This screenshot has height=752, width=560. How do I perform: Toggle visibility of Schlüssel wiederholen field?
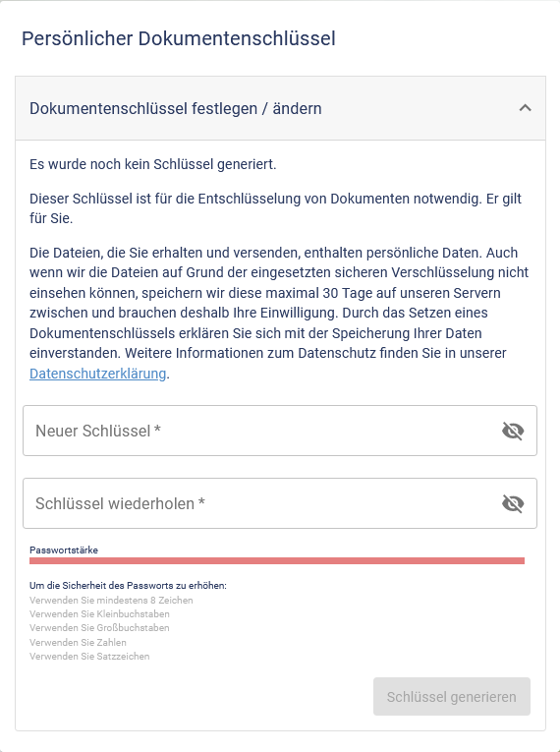[x=513, y=503]
